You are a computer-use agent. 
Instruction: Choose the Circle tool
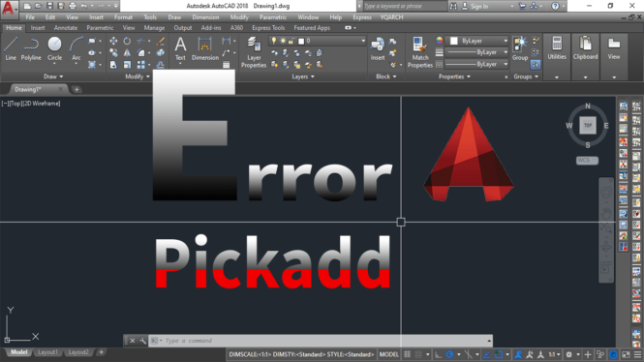point(54,48)
